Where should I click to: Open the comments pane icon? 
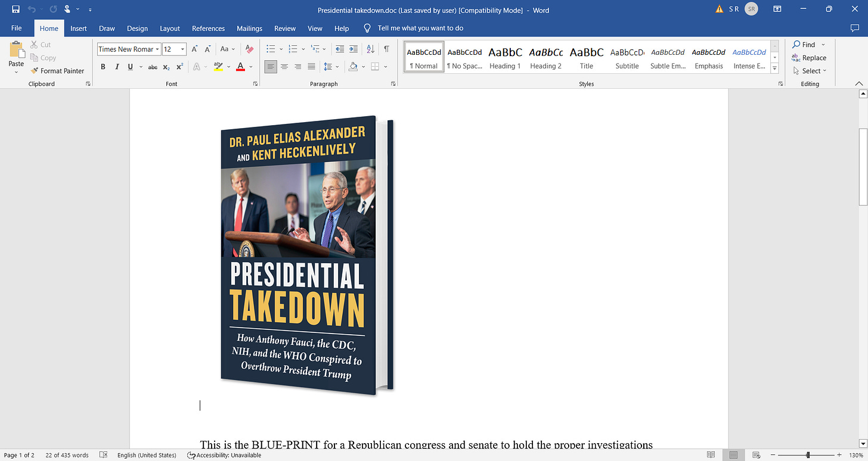(855, 28)
